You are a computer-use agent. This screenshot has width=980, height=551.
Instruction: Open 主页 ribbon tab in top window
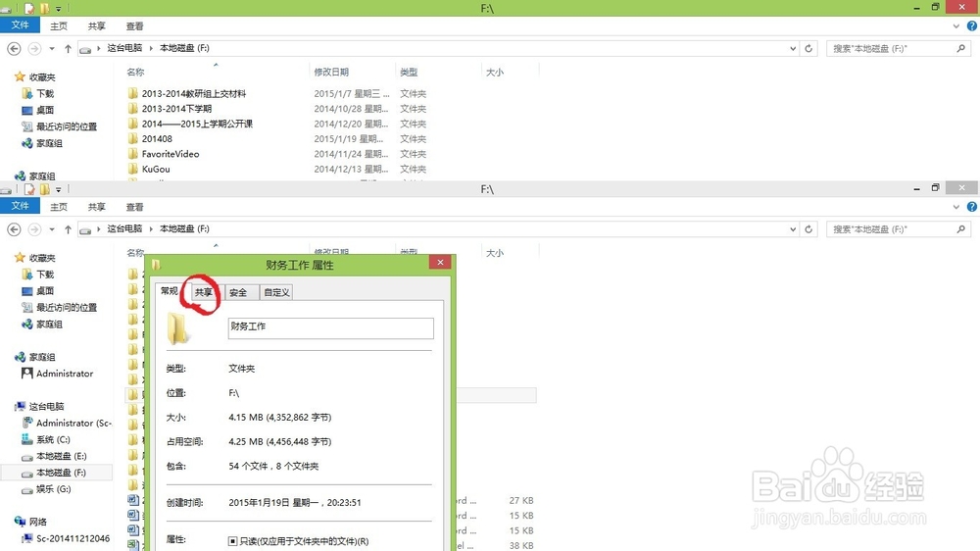tap(59, 26)
